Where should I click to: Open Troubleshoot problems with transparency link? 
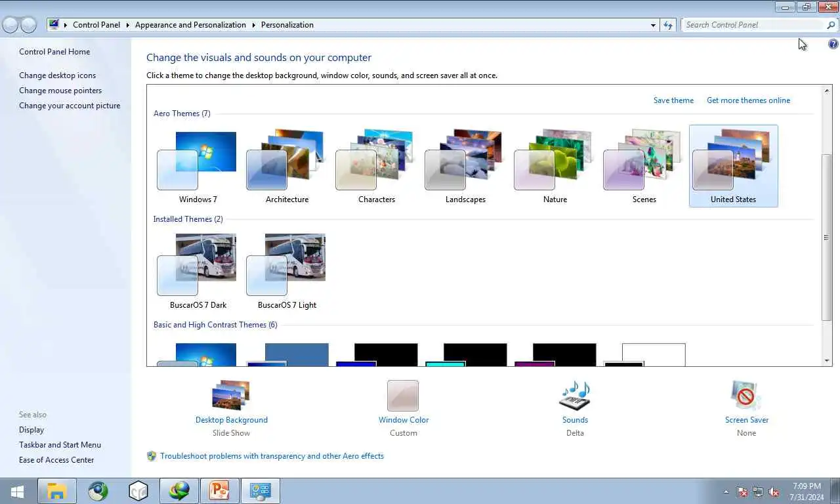tap(272, 456)
